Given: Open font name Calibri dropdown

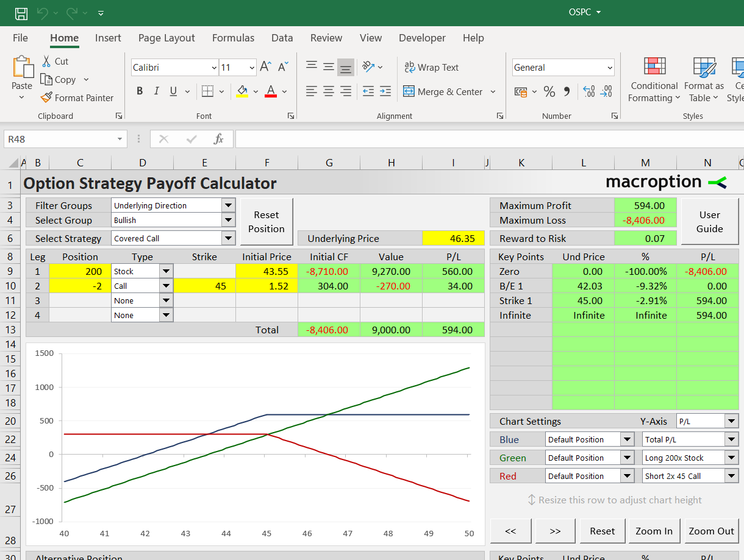Looking at the screenshot, I should pyautogui.click(x=214, y=68).
